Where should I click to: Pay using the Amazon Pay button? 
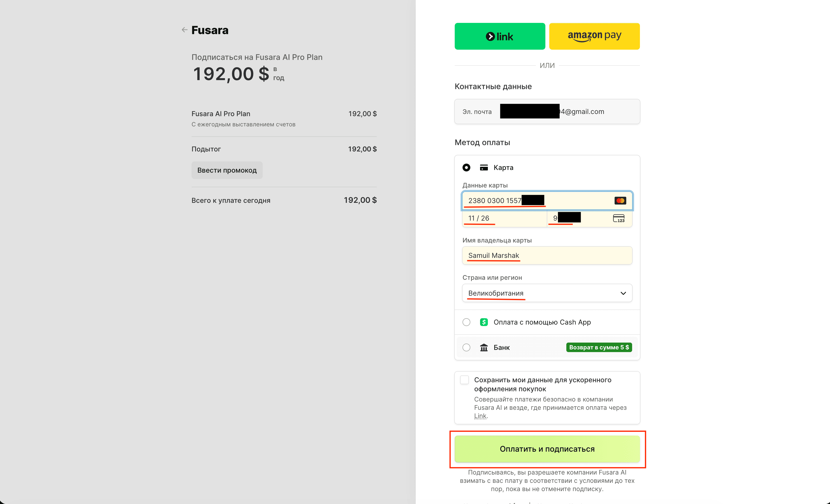594,36
